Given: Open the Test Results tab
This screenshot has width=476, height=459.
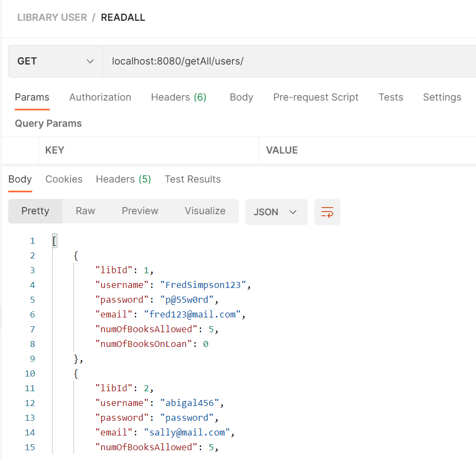Looking at the screenshot, I should (x=193, y=179).
